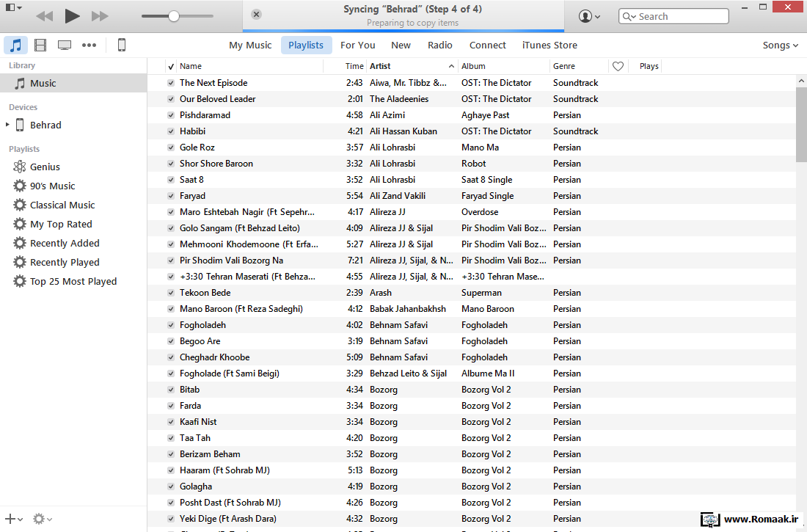807x532 pixels.
Task: Select the song Shor Shore Baroon
Action: (x=216, y=163)
